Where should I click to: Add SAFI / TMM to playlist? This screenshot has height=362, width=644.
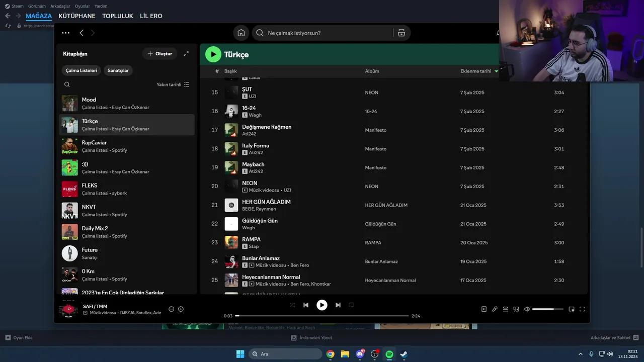click(x=181, y=309)
